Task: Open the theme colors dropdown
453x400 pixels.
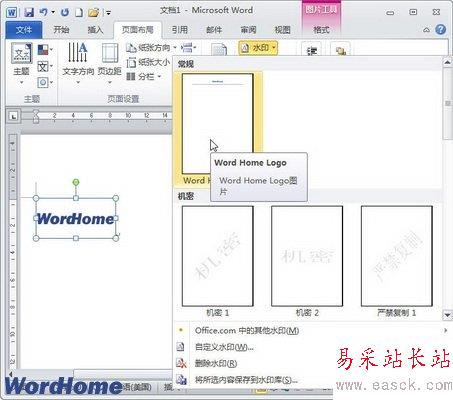Action: click(x=45, y=50)
